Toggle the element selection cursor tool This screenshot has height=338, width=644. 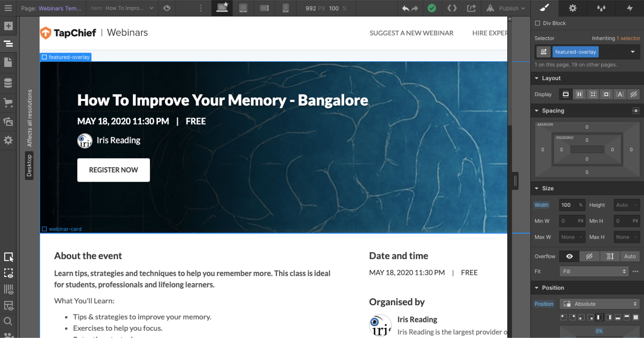point(9,257)
